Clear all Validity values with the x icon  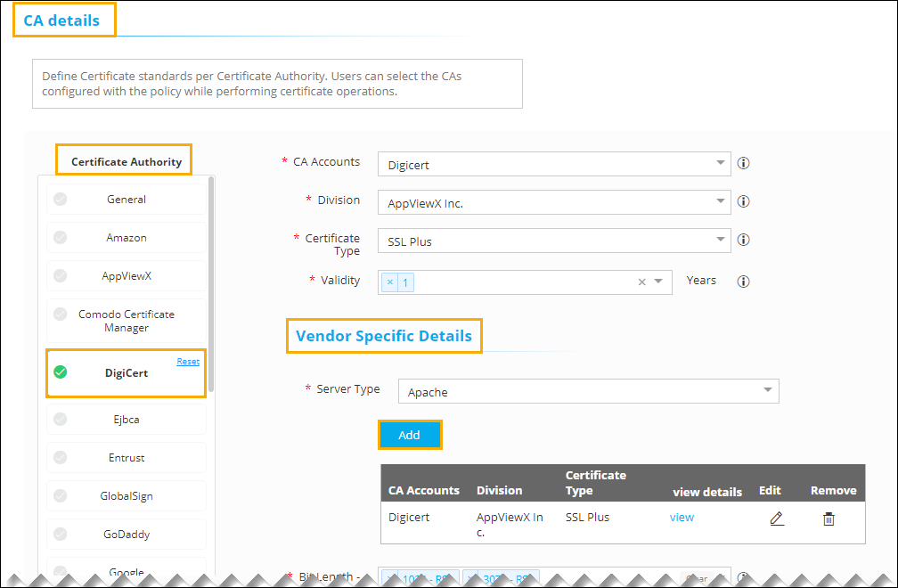point(642,282)
